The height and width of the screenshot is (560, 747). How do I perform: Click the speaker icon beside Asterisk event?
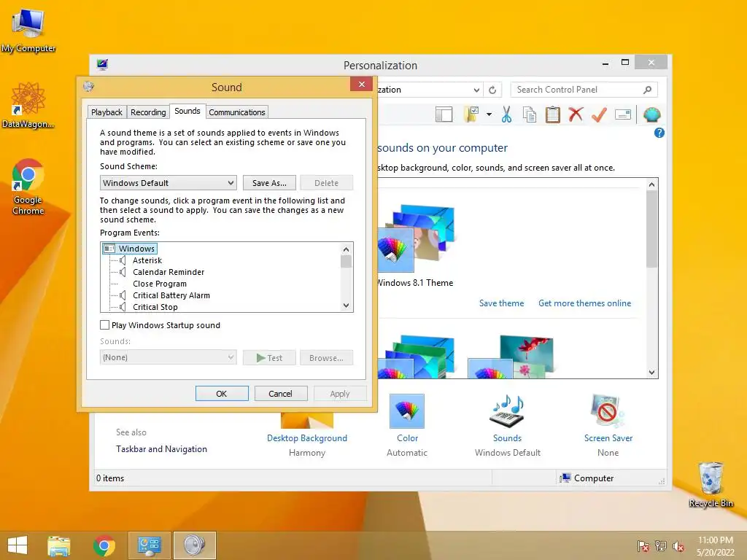[x=123, y=260]
